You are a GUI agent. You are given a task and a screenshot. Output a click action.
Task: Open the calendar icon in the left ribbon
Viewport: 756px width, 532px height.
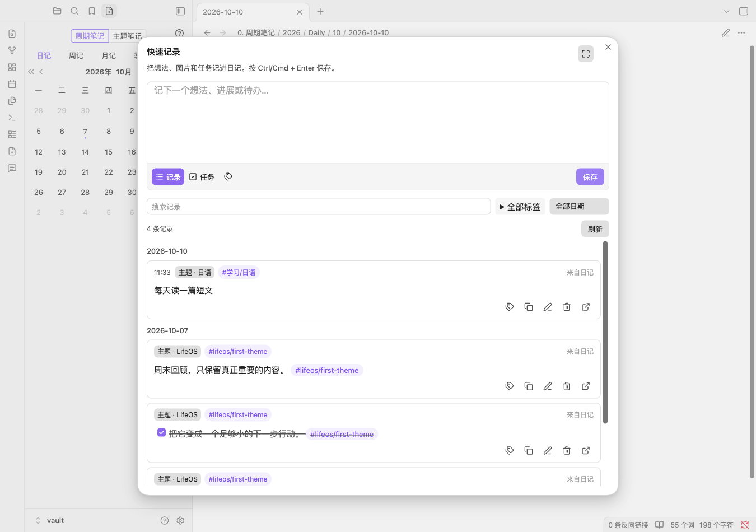pos(12,84)
